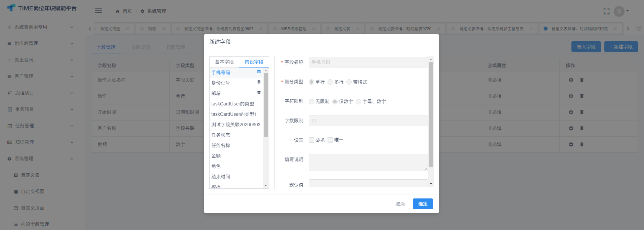Viewport: 644px width, 230px height.
Task: Switch to the 基本字段 tab
Action: pyautogui.click(x=224, y=62)
